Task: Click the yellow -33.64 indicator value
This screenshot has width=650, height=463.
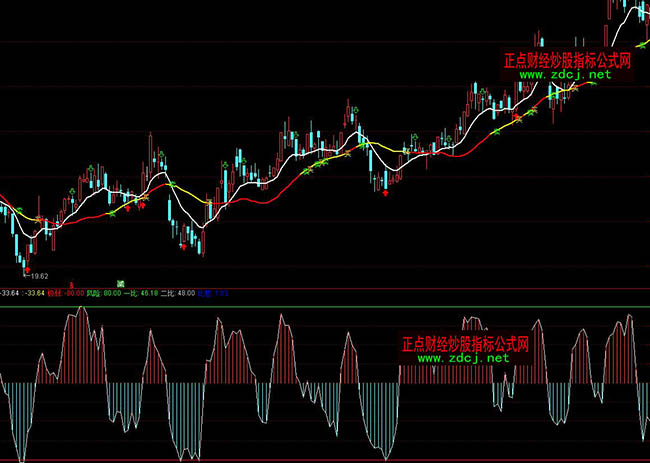Action: (36, 294)
